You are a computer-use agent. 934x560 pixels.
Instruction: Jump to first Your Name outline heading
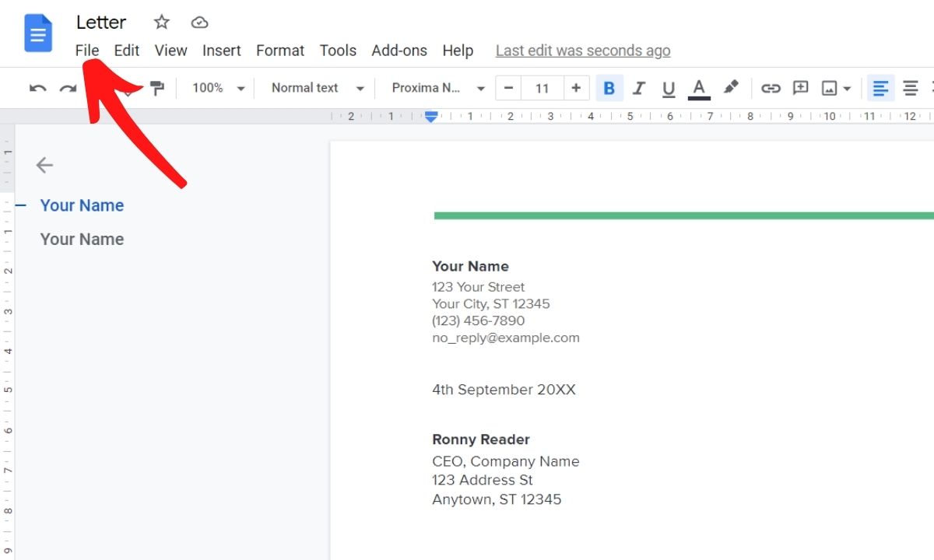(82, 205)
